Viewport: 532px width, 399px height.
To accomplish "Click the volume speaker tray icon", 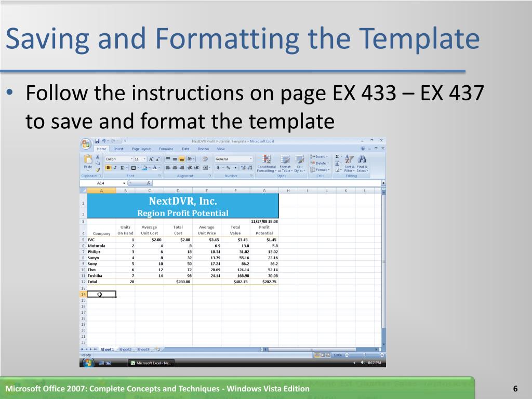I will pyautogui.click(x=363, y=363).
